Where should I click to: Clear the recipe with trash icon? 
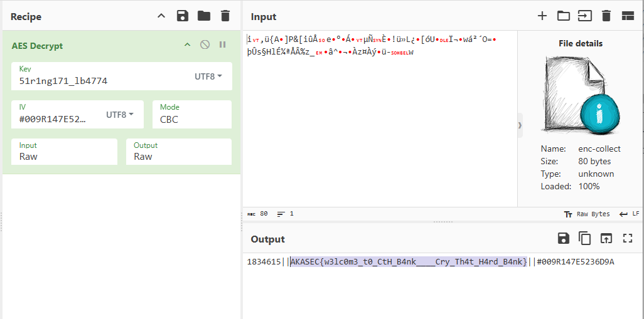[x=225, y=16]
